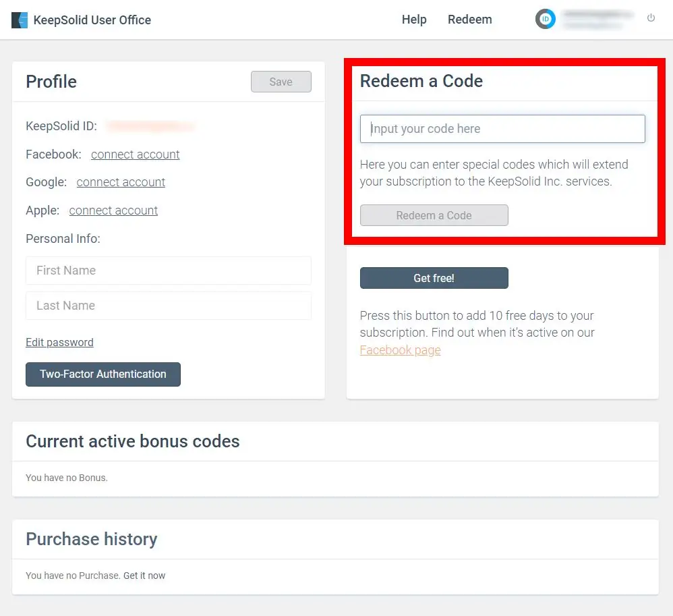The width and height of the screenshot is (673, 616).
Task: Connect Facebook account link
Action: point(136,155)
